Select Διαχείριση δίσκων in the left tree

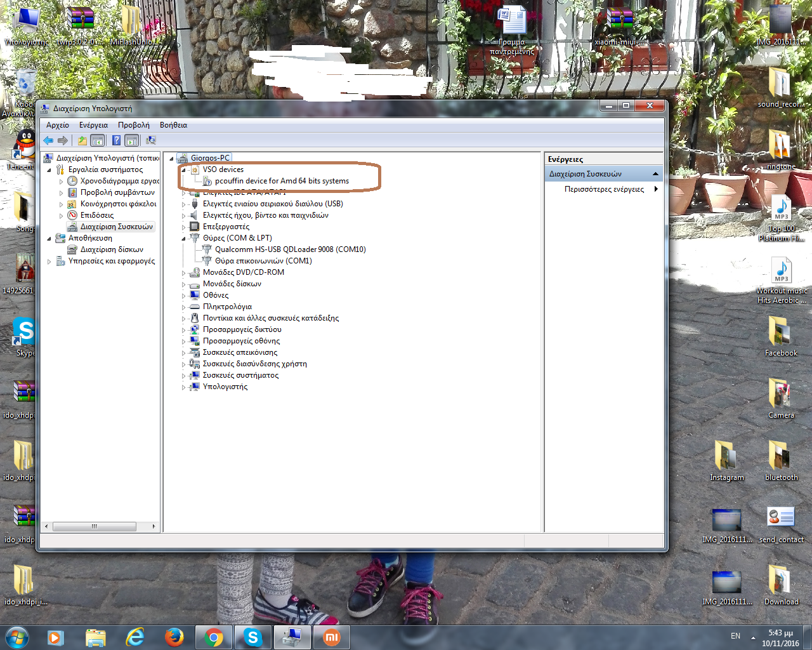(x=112, y=249)
